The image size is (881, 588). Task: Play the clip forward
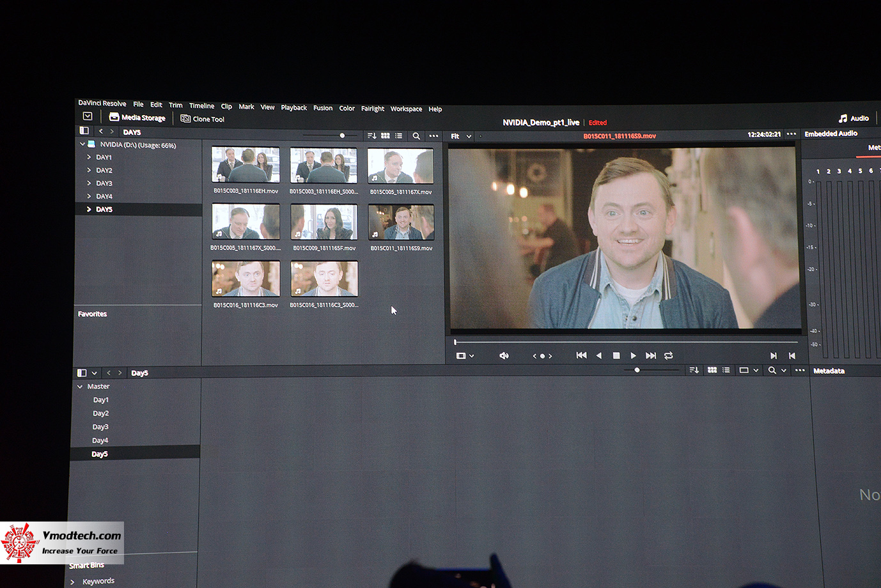(633, 355)
